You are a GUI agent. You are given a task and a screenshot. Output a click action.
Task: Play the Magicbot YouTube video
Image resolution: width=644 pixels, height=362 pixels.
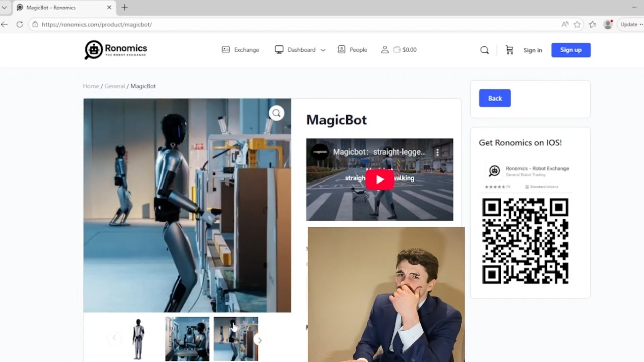380,179
